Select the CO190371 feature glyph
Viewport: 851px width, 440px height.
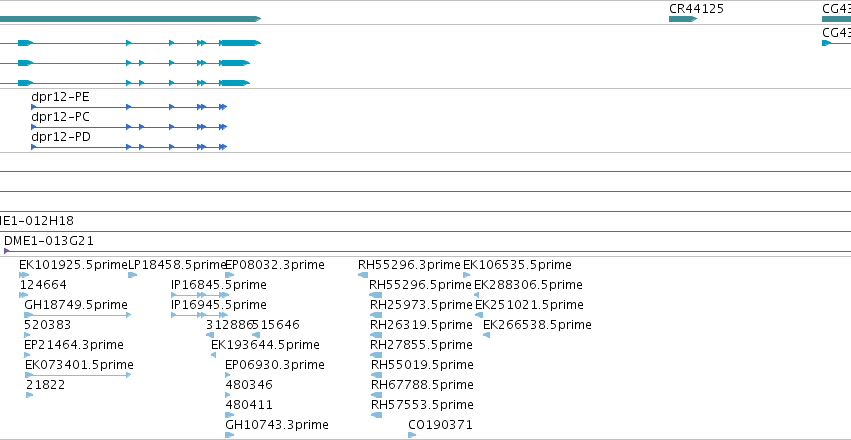(x=412, y=435)
